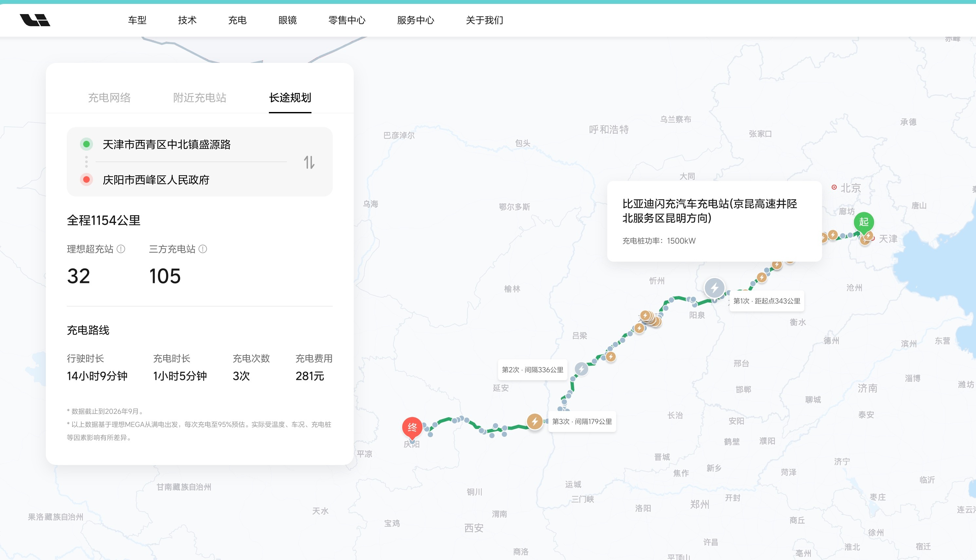Click the gray charging marker at second stop

pyautogui.click(x=581, y=369)
